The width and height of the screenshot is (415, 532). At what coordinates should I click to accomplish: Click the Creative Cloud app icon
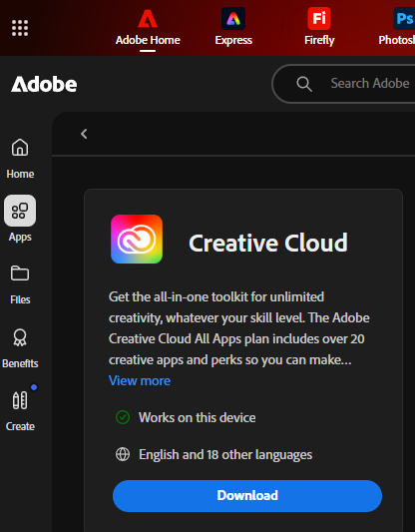137,240
